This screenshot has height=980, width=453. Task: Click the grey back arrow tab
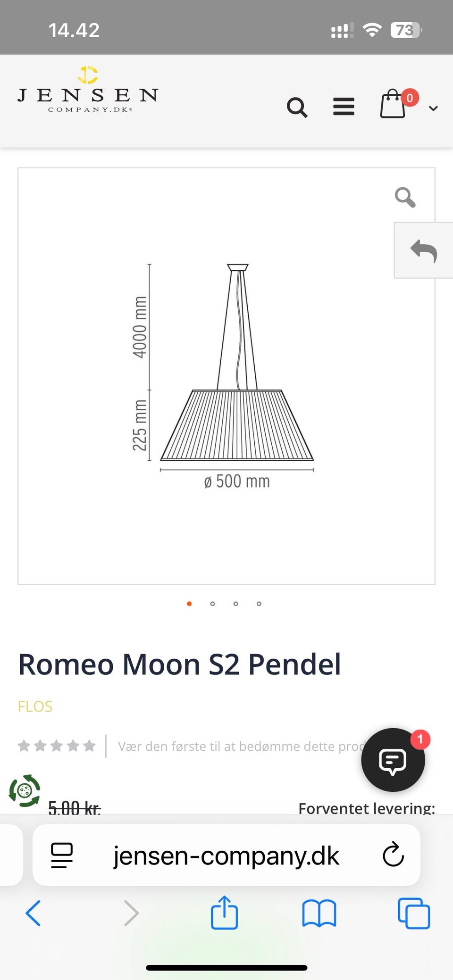[x=423, y=250]
